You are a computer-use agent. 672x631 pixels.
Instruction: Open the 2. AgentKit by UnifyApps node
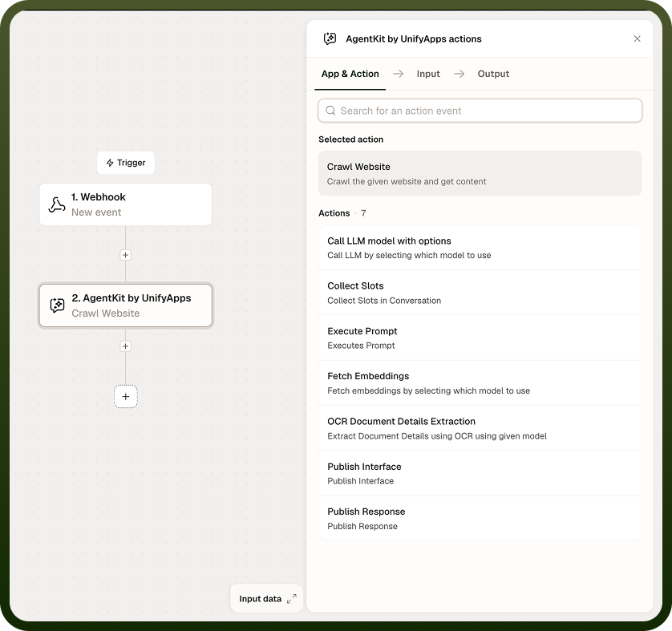[x=126, y=305]
